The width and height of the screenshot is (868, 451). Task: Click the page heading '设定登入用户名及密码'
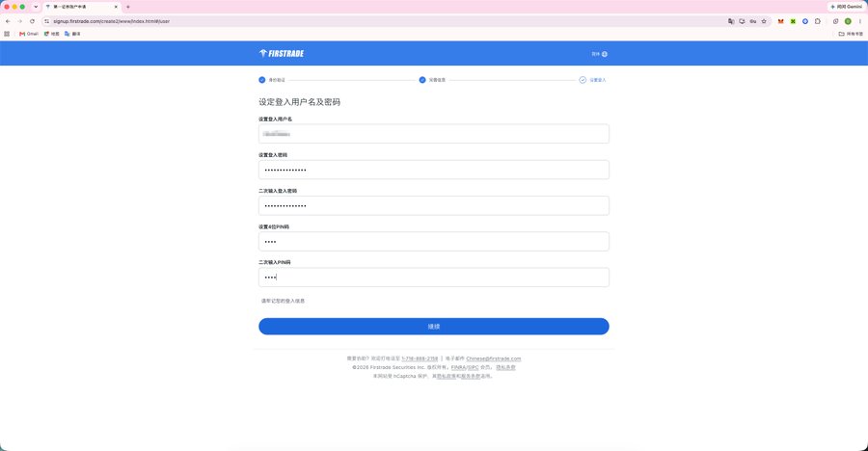[300, 102]
